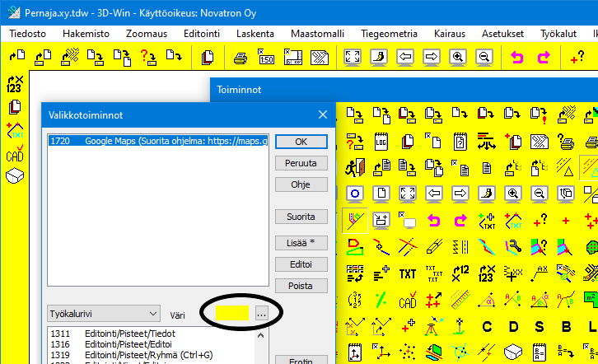Click the magenta undo arrow icon

(517, 57)
